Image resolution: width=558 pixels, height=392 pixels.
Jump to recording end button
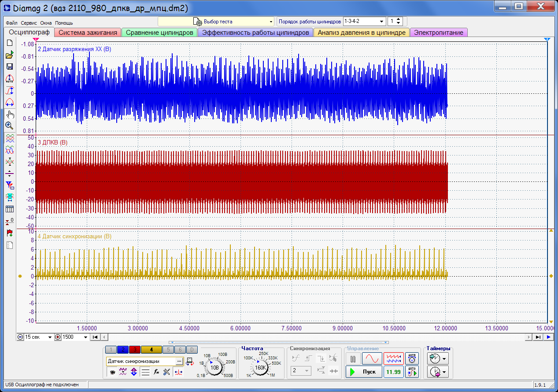(538, 337)
